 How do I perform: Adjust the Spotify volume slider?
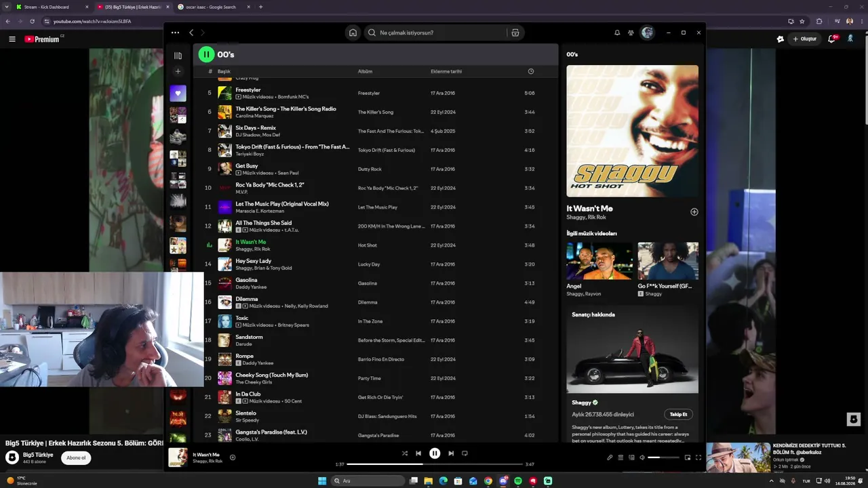coord(663,457)
